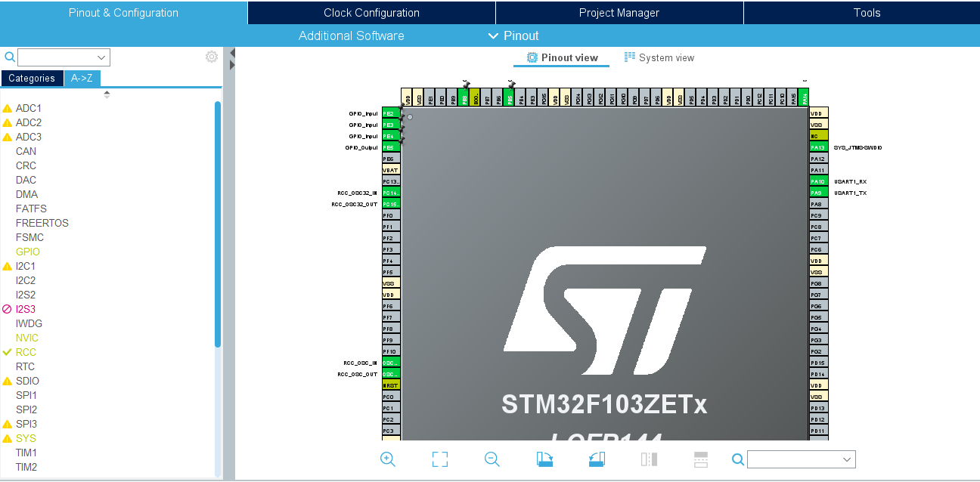Open the Pinout panel settings gear
980x482 pixels.
[211, 56]
